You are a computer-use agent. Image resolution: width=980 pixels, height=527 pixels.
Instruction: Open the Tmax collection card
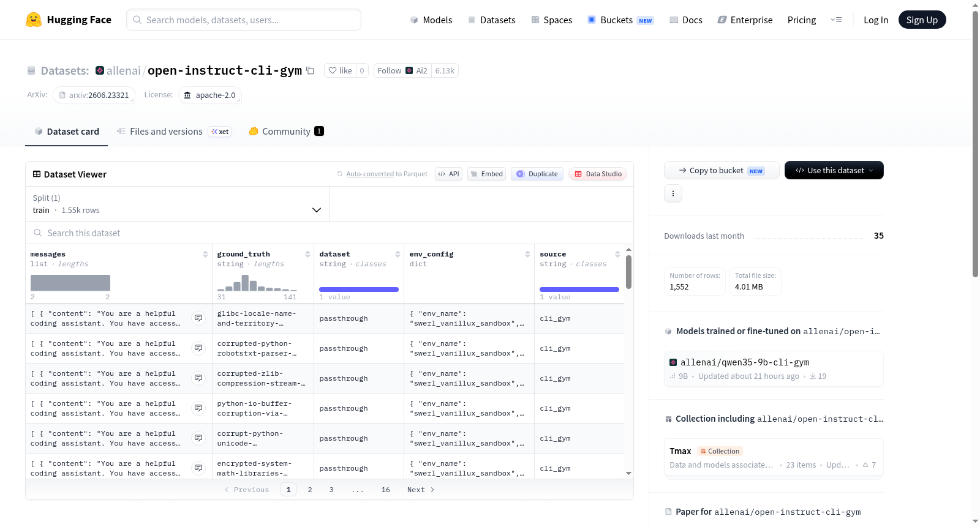tap(774, 457)
